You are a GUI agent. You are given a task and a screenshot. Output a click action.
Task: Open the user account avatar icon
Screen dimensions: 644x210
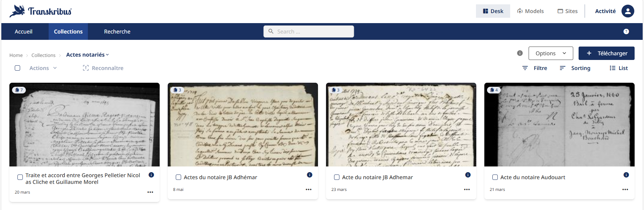628,11
